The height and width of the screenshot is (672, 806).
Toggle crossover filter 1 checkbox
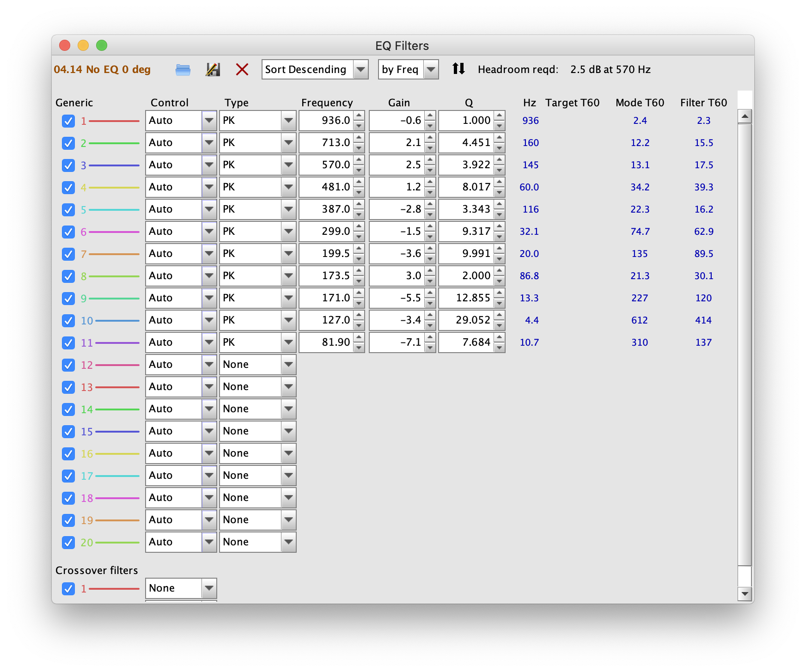pos(68,589)
